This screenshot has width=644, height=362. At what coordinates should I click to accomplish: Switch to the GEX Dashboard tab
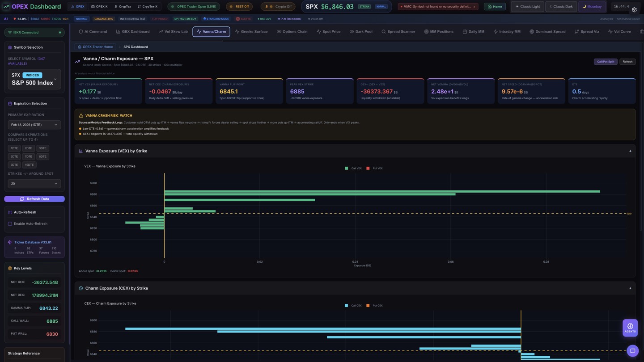pos(133,32)
